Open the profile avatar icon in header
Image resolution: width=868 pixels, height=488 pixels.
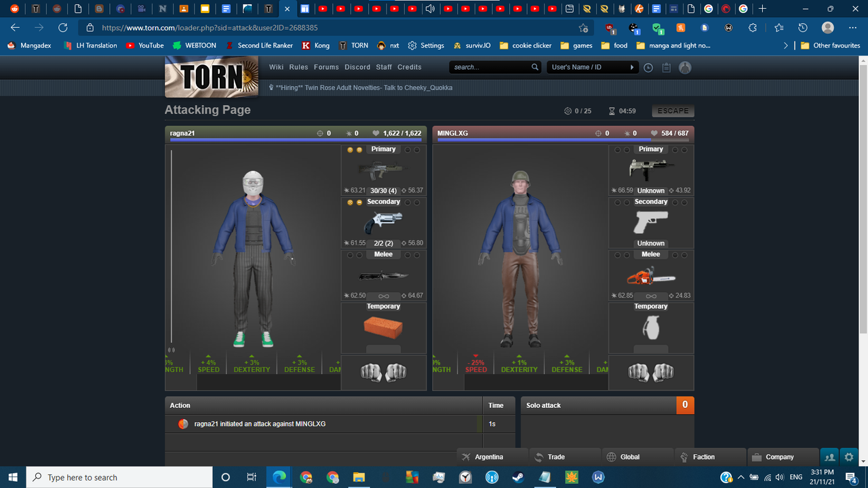coord(685,67)
